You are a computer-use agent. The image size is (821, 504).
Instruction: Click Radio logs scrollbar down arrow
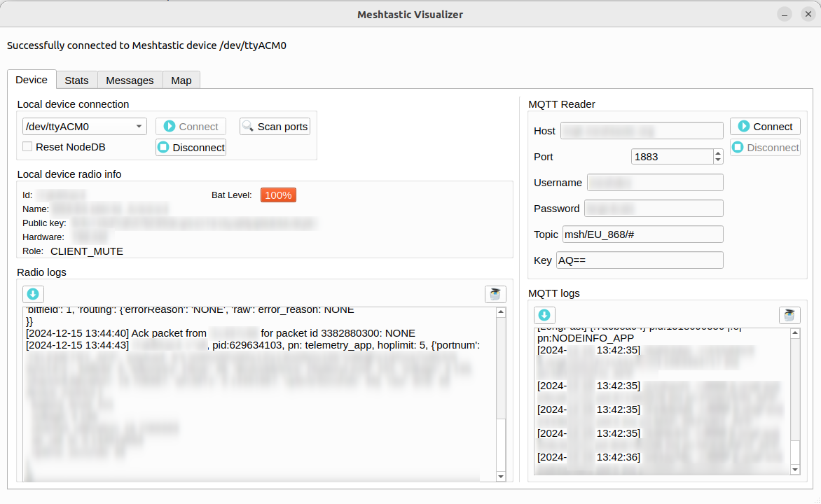[501, 476]
